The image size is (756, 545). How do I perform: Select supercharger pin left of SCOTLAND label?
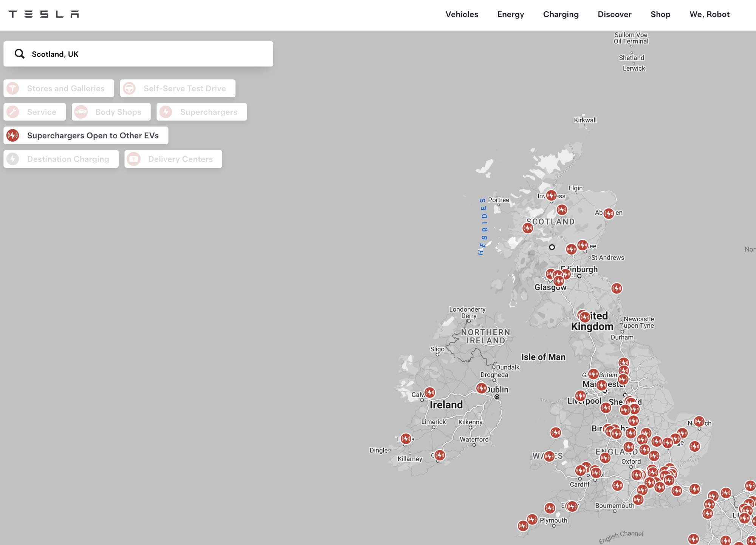(x=528, y=228)
